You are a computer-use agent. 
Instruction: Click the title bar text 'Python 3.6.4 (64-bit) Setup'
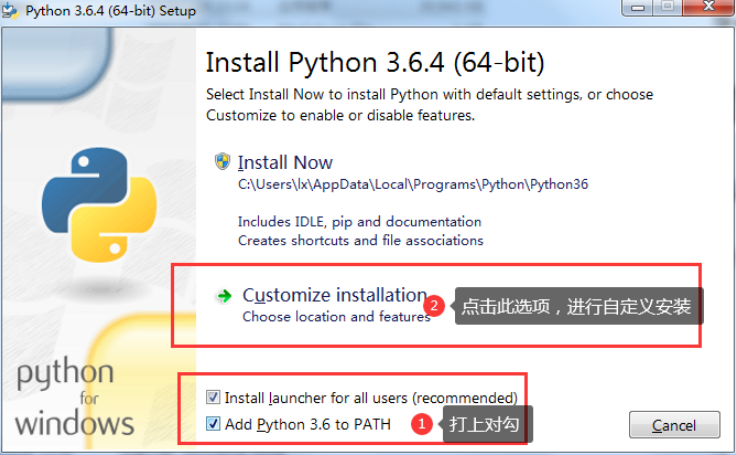point(110,10)
